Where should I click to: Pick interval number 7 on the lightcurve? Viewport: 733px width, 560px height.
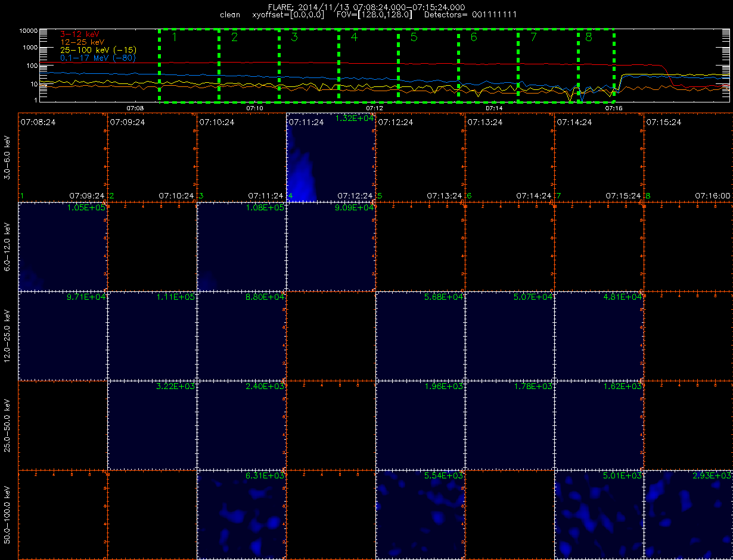coord(533,38)
